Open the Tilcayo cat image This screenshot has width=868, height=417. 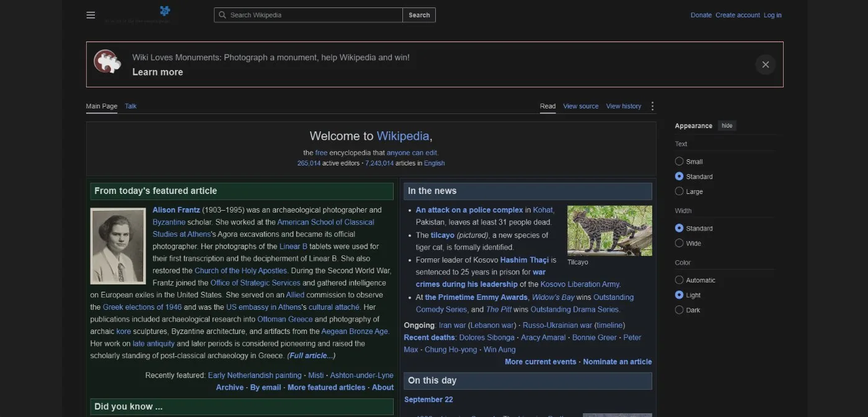(609, 230)
